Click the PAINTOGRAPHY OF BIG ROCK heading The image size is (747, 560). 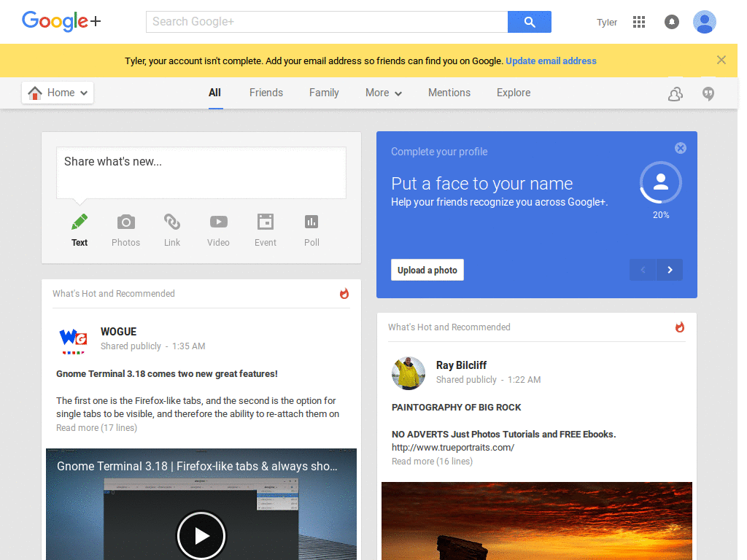(x=457, y=408)
